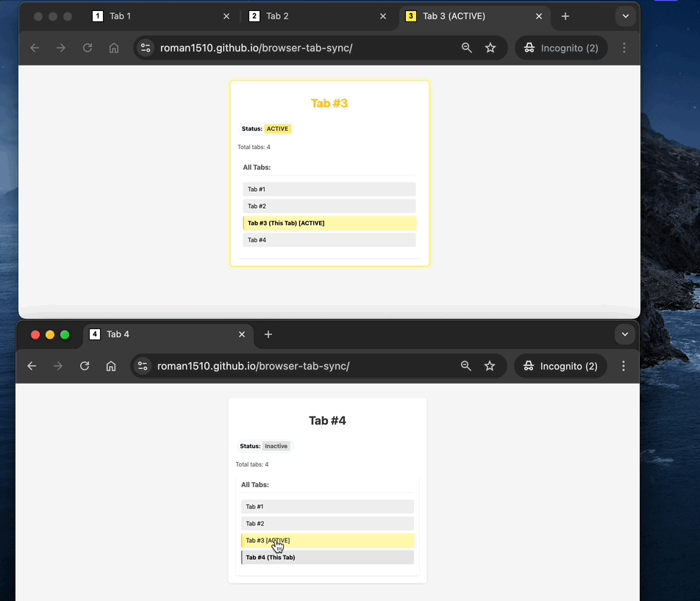The width and height of the screenshot is (700, 601).
Task: Open a new tab in the bottom window
Action: pos(268,334)
